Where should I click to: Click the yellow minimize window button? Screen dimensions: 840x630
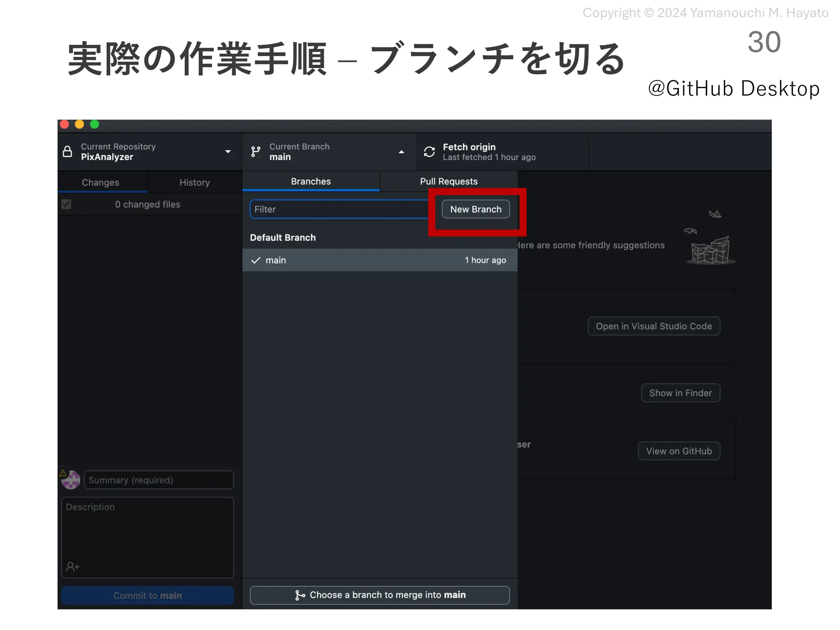coord(80,124)
